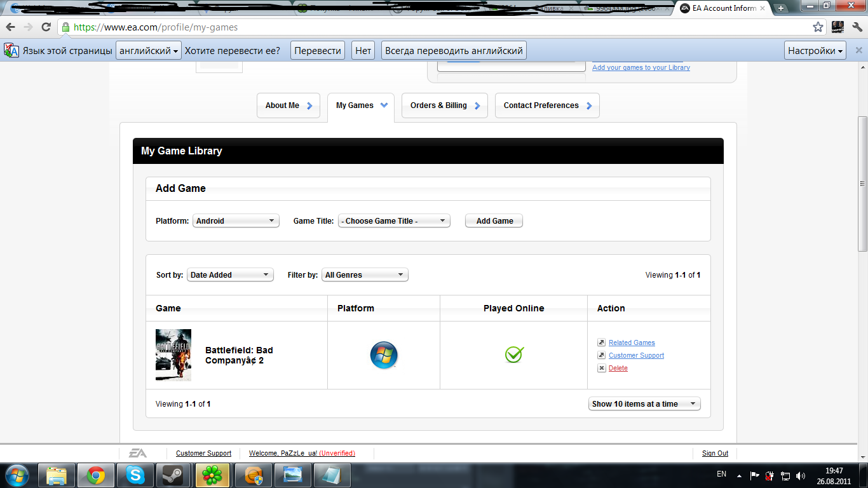Open Skype from the taskbar
The height and width of the screenshot is (488, 868).
(x=135, y=475)
